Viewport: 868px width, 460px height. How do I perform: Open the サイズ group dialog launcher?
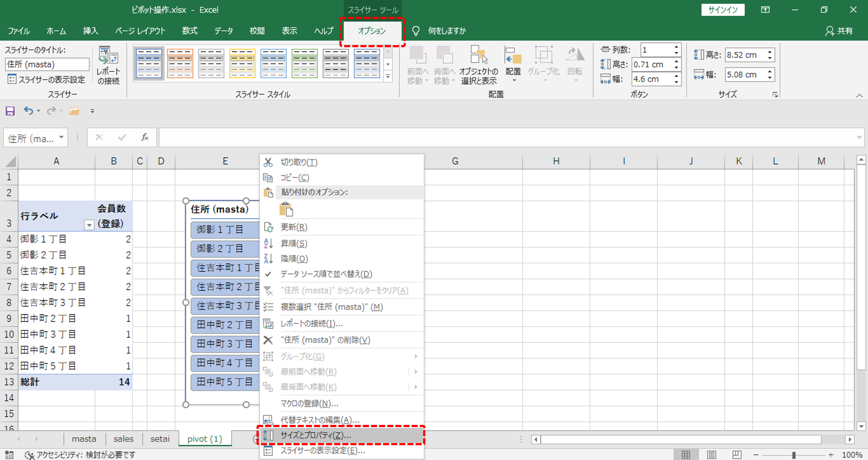pyautogui.click(x=775, y=95)
